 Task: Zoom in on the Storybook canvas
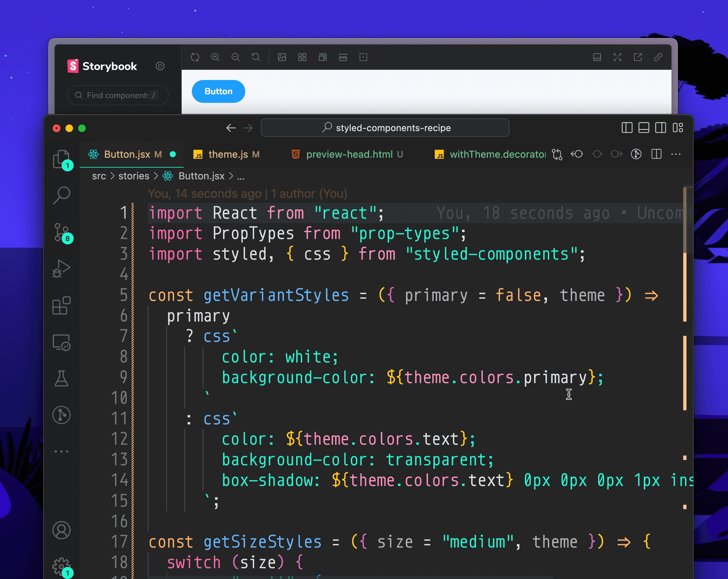(215, 57)
